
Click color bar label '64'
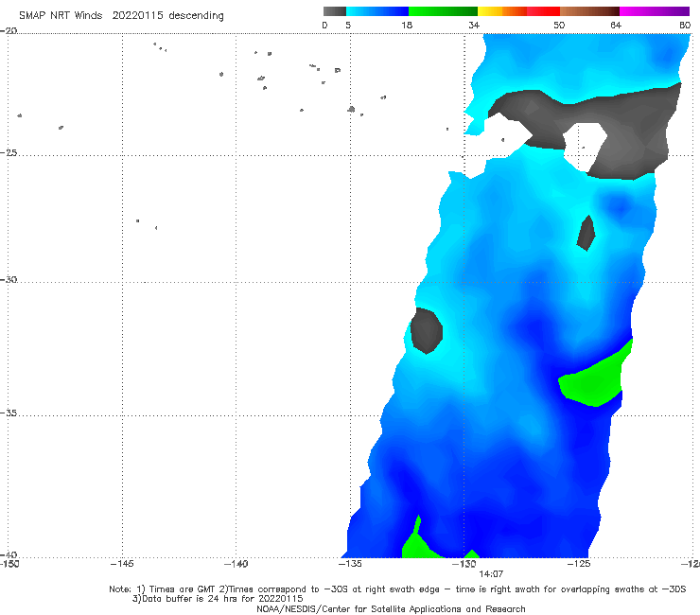[616, 25]
